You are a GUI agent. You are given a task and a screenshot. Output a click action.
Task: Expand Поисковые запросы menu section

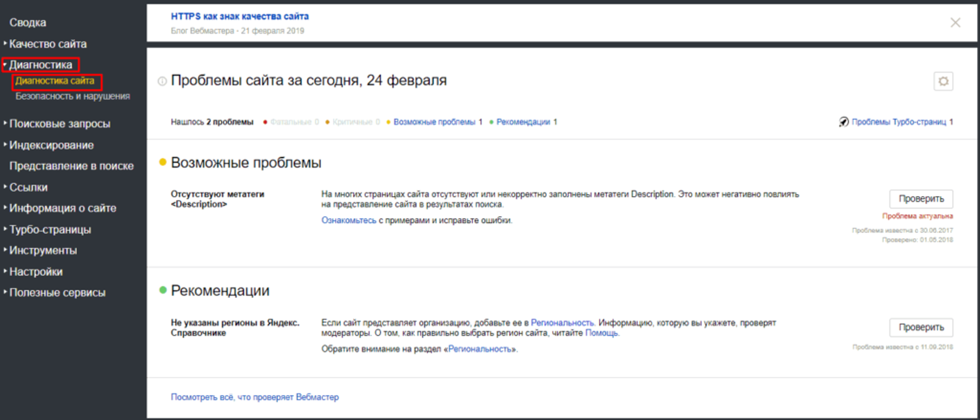pos(59,124)
